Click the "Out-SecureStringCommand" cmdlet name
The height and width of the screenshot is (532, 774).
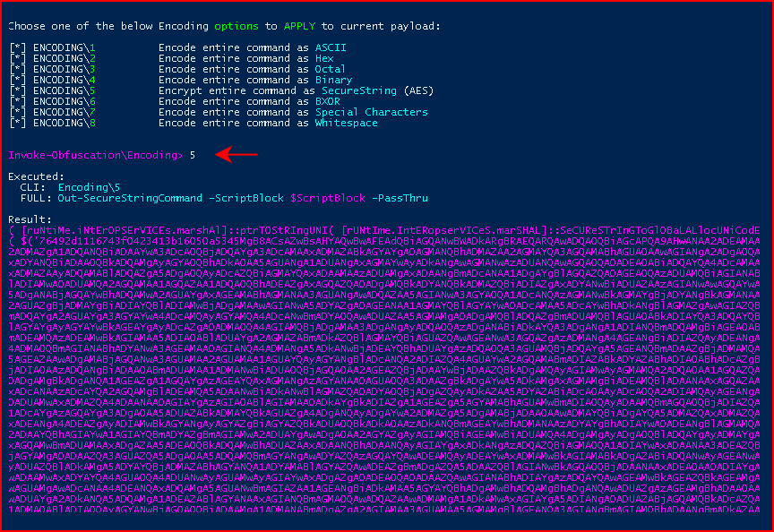(130, 199)
